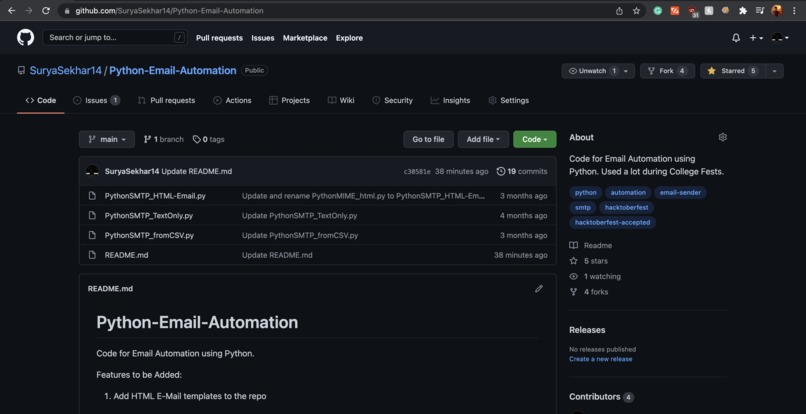Open global Issues in the header
This screenshot has height=414, width=806.
(x=263, y=38)
